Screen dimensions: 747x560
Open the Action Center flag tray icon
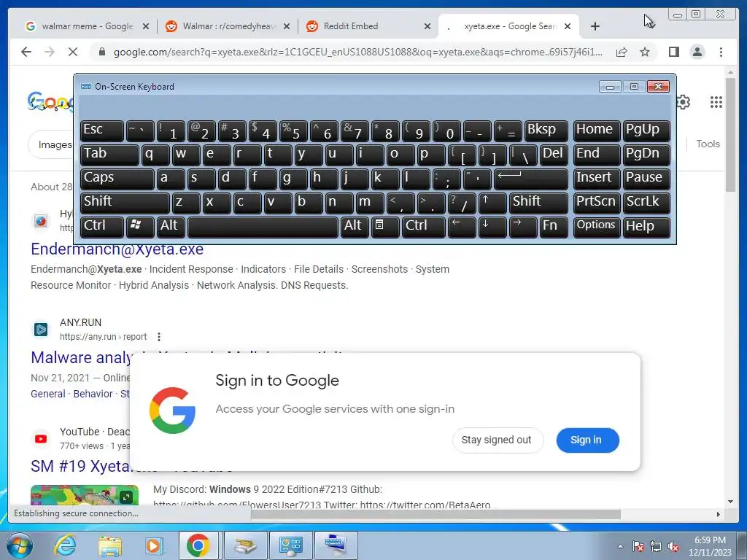click(x=638, y=546)
